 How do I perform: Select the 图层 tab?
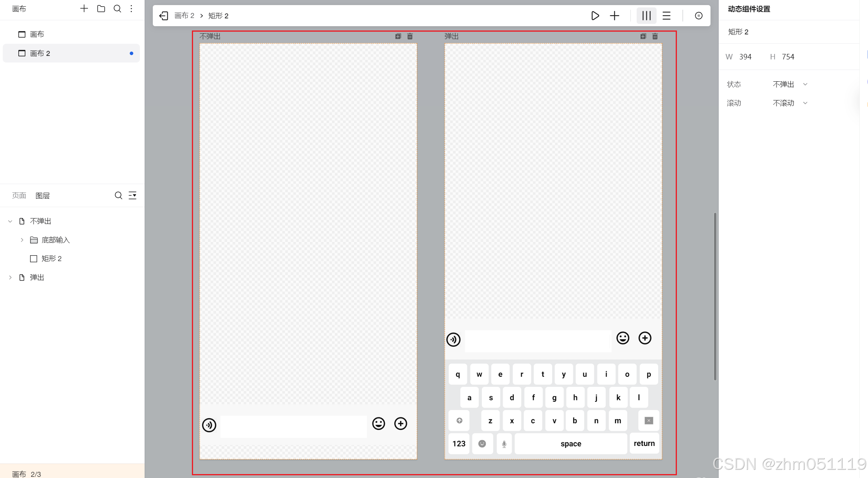(43, 195)
